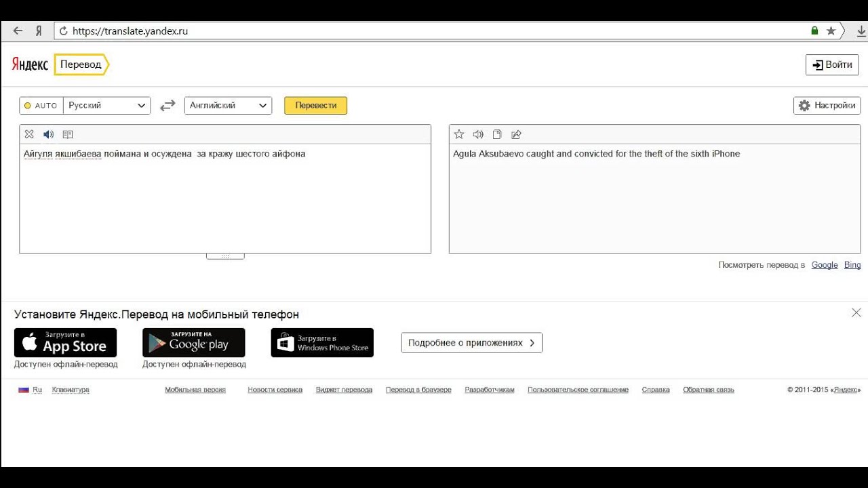Click the Войти login button
Image resolution: width=868 pixels, height=488 pixels.
[x=833, y=64]
